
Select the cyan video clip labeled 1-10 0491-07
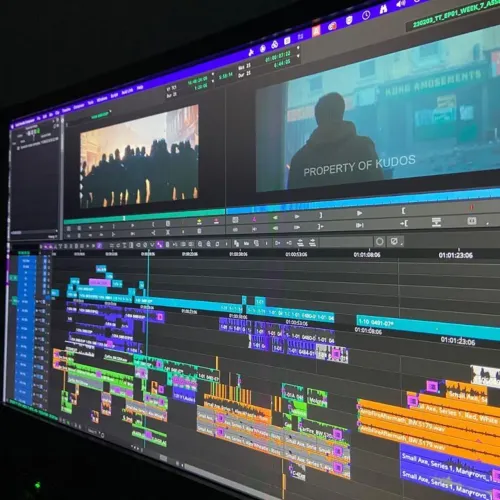[x=428, y=327]
